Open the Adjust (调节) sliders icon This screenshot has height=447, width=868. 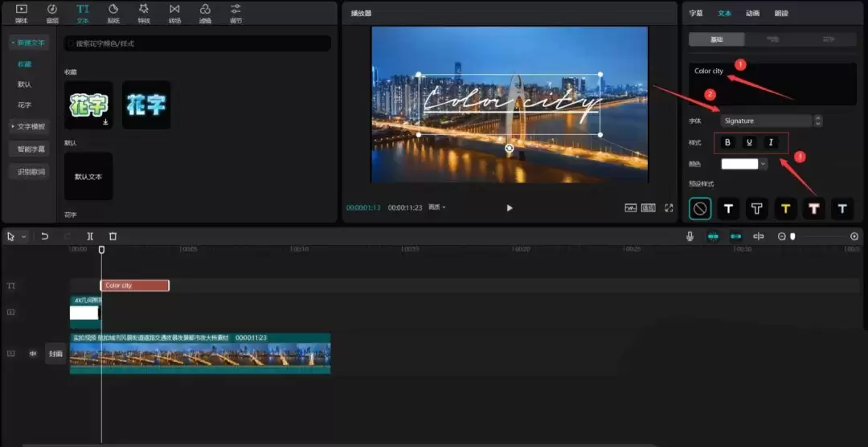click(235, 12)
